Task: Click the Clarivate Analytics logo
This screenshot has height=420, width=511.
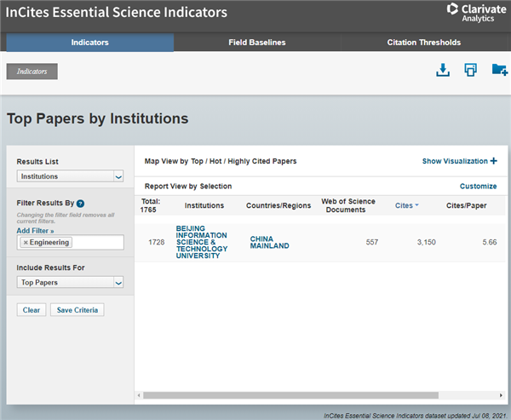Action: point(476,12)
